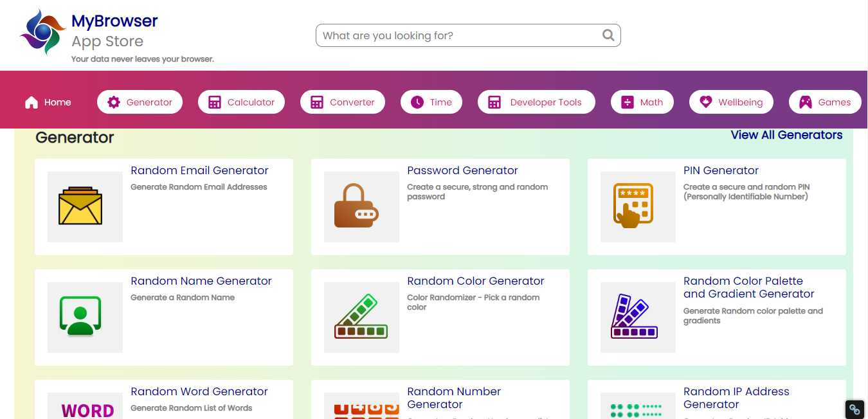Focus the "What are you looking for?" search field

(457, 36)
